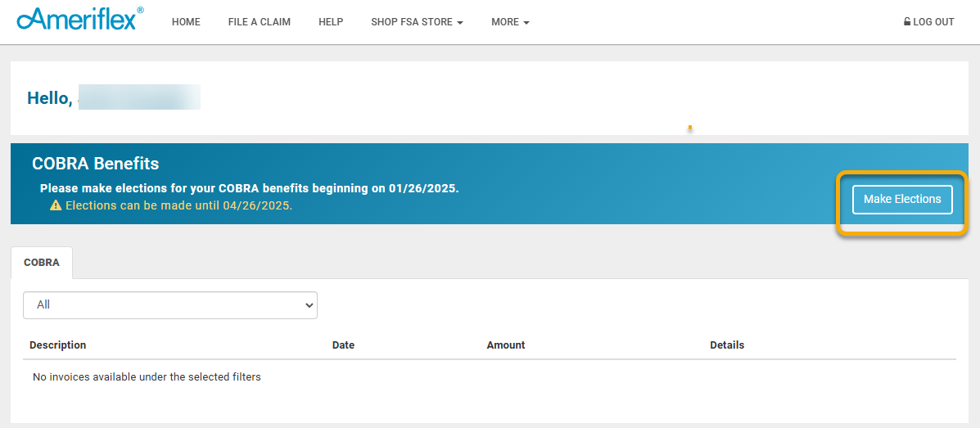Click the warning triangle icon beside elections deadline
This screenshot has width=980, height=428.
[56, 205]
